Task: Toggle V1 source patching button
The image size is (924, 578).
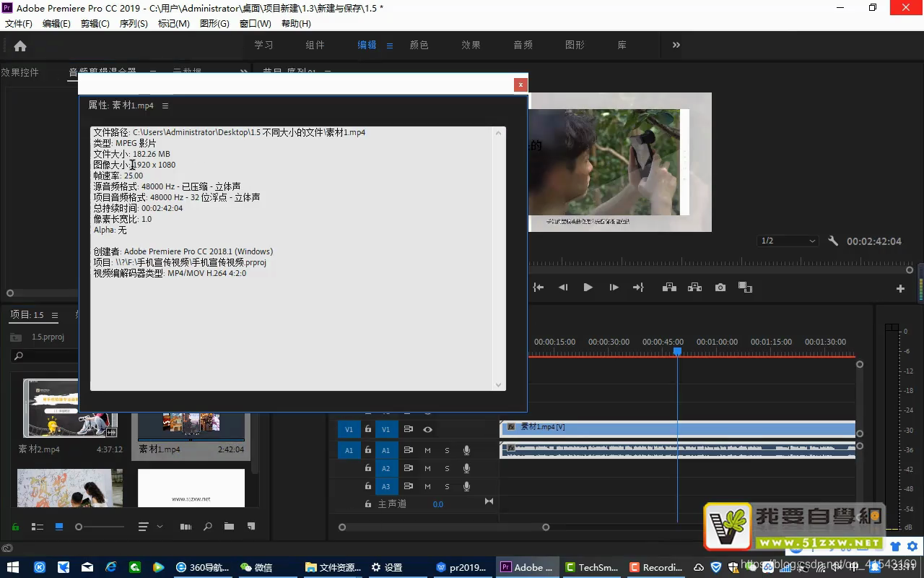Action: click(349, 429)
